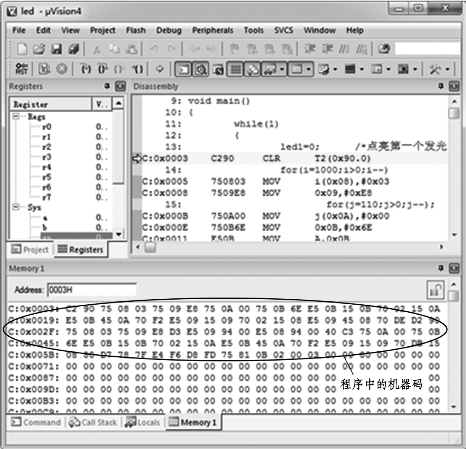
Task: Switch to the Call Stack tab
Action: coord(93,422)
